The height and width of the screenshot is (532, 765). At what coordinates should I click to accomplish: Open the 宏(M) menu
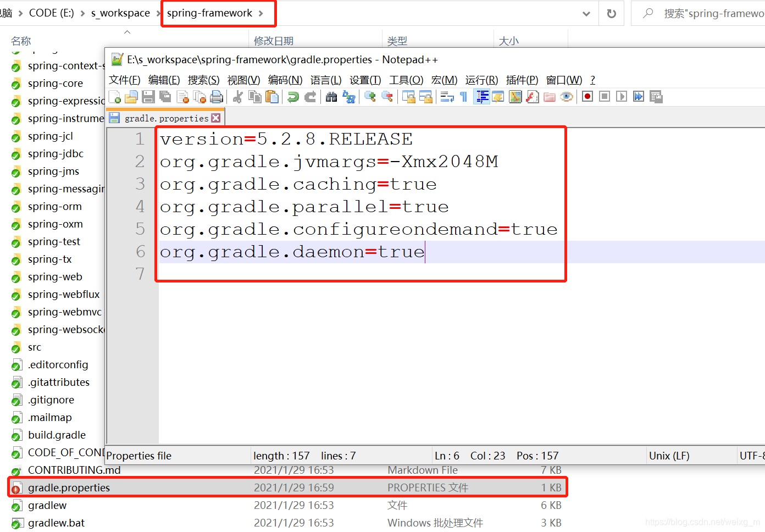[x=445, y=80]
